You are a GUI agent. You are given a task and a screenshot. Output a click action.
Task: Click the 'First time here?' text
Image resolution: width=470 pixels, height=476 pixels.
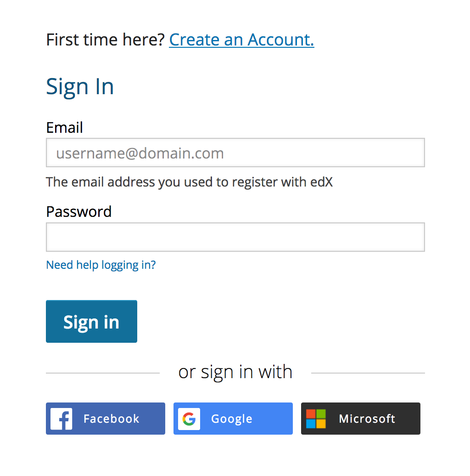pos(105,40)
